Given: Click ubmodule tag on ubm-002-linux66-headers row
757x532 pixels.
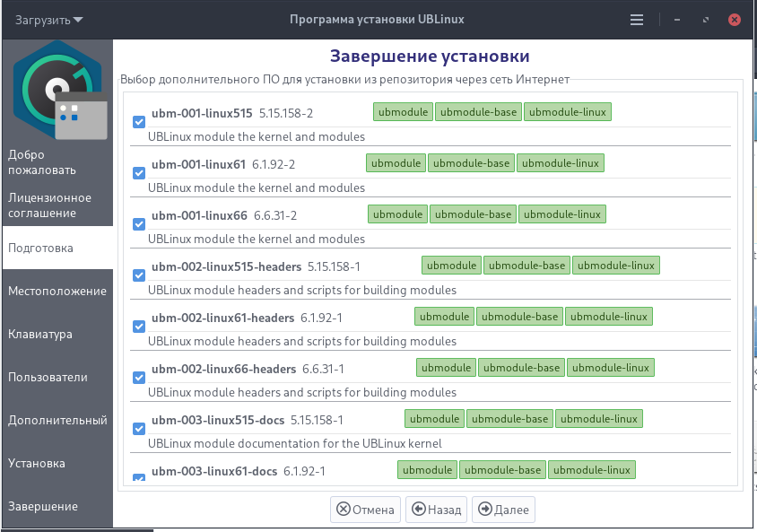Looking at the screenshot, I should [x=446, y=368].
